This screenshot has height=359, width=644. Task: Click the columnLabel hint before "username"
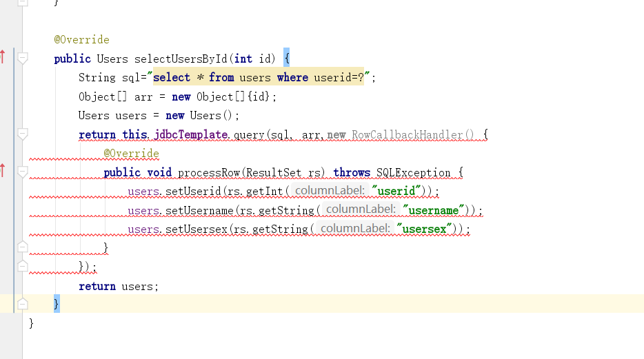(361, 209)
